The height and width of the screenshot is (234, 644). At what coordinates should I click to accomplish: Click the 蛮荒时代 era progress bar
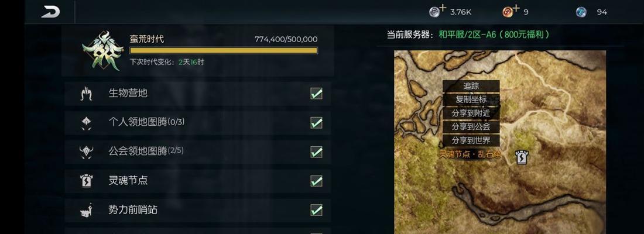pyautogui.click(x=224, y=50)
